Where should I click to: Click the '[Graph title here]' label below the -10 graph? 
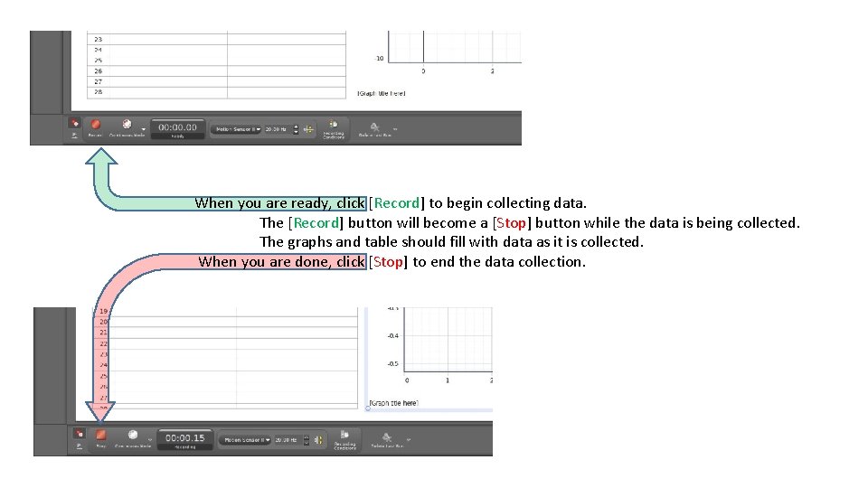(382, 93)
